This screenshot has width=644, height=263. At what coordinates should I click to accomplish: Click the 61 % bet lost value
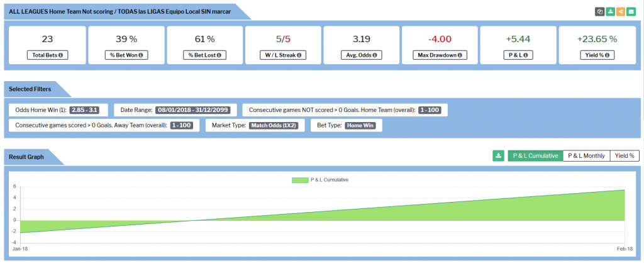204,40
